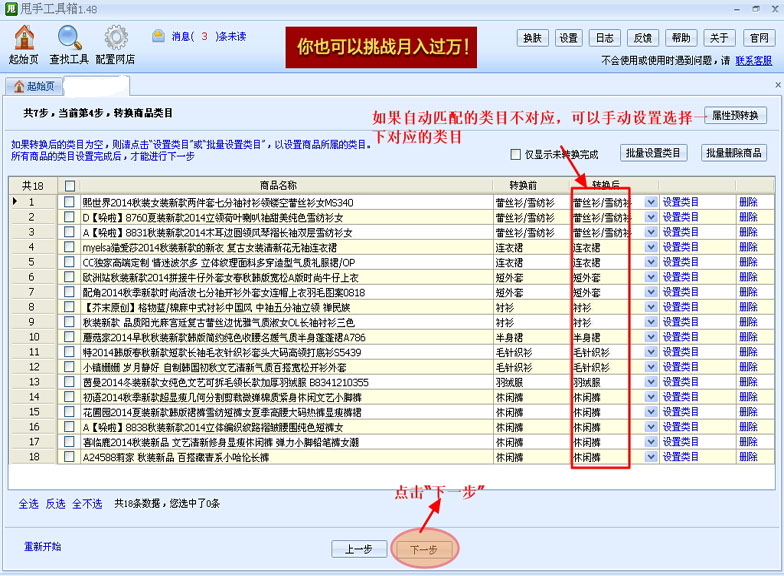Select row 4 product name starting myelsa
This screenshot has height=576, width=784.
210,248
